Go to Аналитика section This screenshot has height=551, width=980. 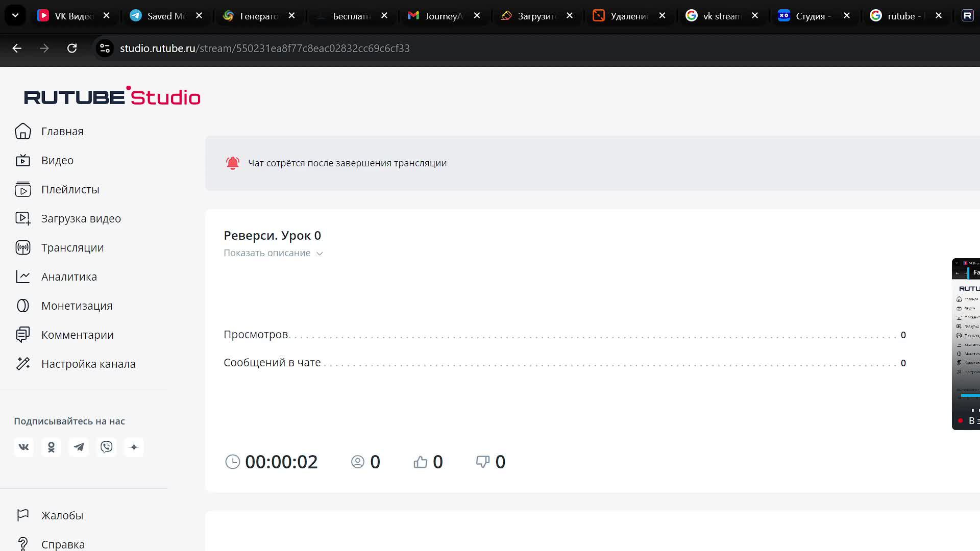click(69, 277)
